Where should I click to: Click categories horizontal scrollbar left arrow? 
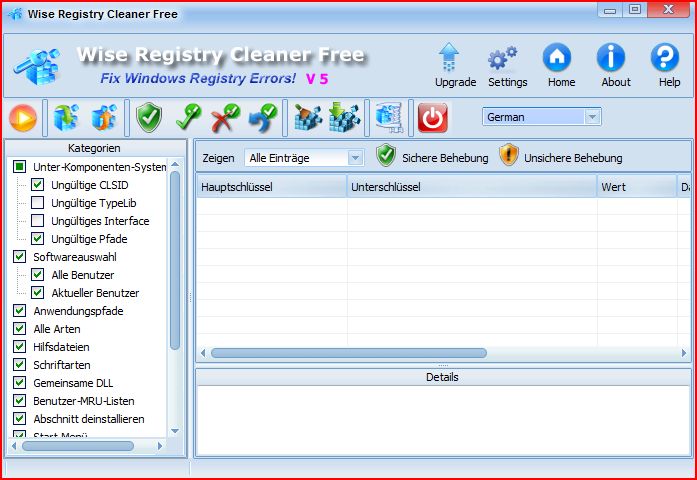[x=13, y=446]
